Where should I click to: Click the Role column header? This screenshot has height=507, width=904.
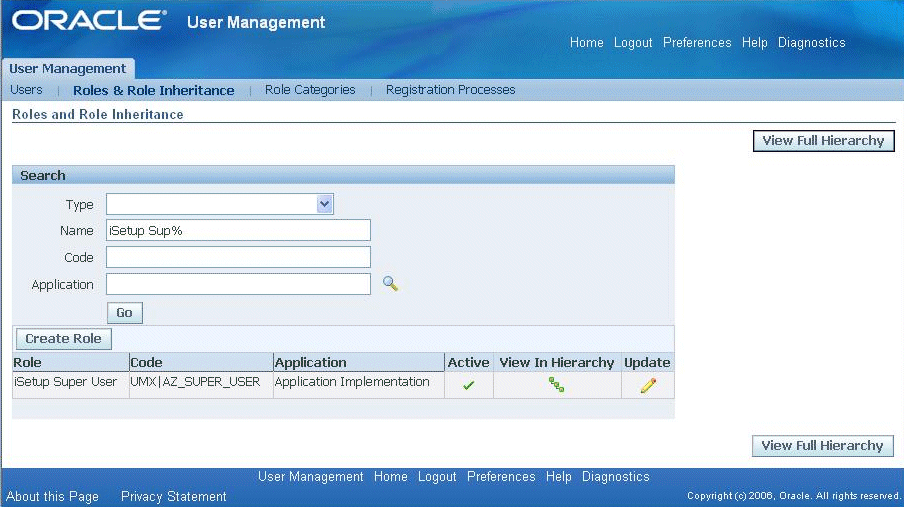(x=71, y=362)
